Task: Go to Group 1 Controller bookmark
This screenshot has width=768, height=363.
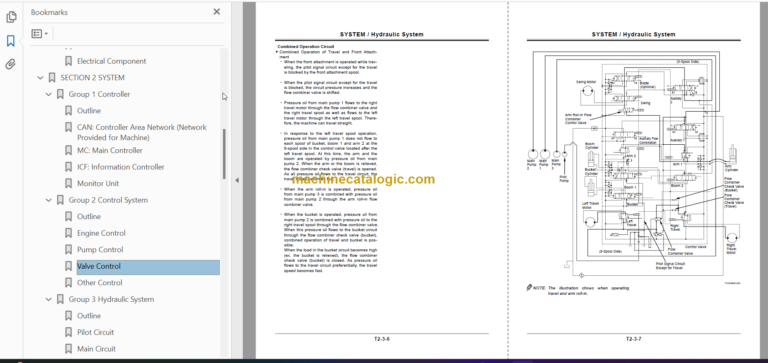Action: 99,94
